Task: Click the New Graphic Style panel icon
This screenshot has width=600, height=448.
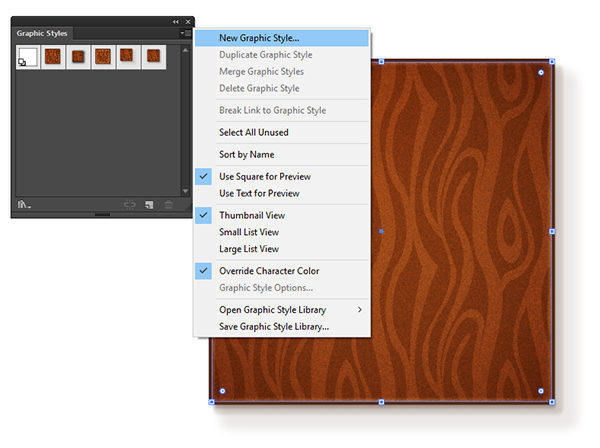Action: [x=148, y=205]
